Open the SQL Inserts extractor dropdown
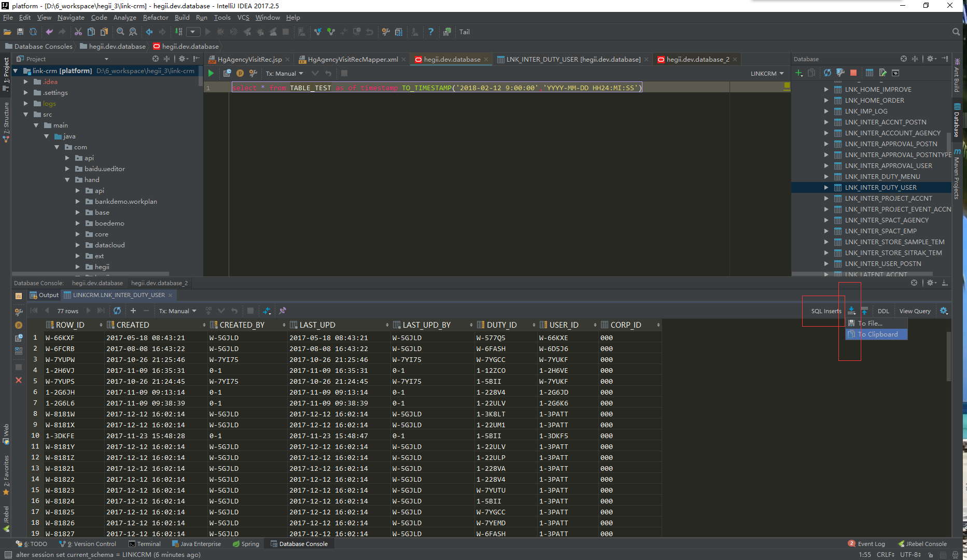 pyautogui.click(x=826, y=311)
